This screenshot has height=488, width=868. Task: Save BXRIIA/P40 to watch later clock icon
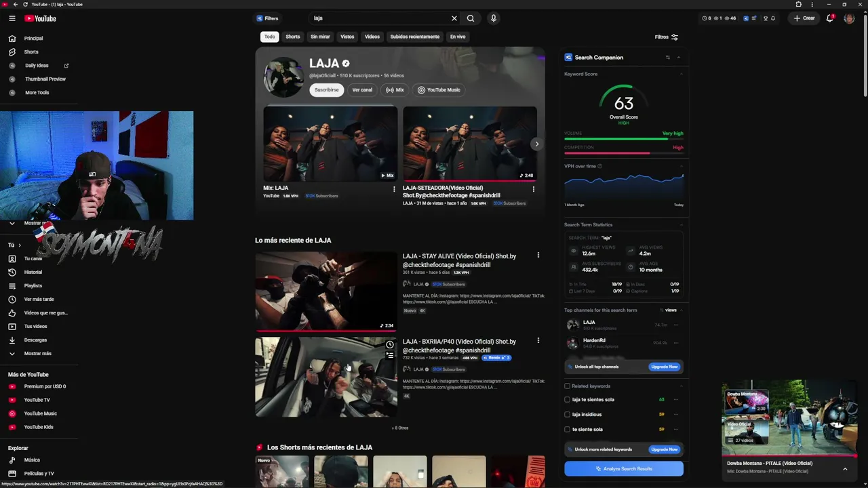click(390, 345)
